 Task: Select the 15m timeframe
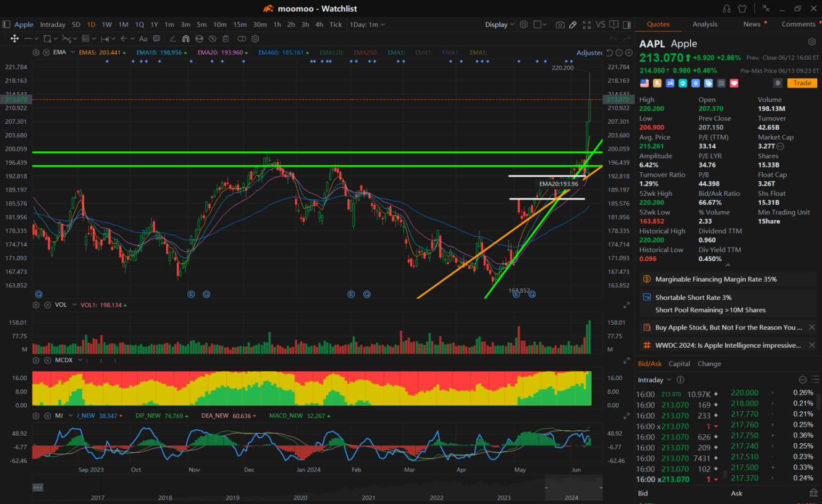pos(240,25)
